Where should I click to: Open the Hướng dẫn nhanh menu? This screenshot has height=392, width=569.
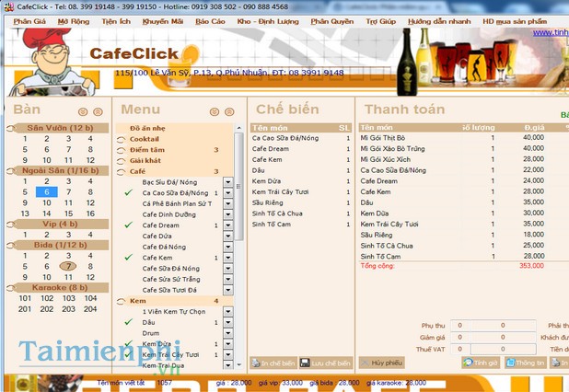[x=439, y=21]
